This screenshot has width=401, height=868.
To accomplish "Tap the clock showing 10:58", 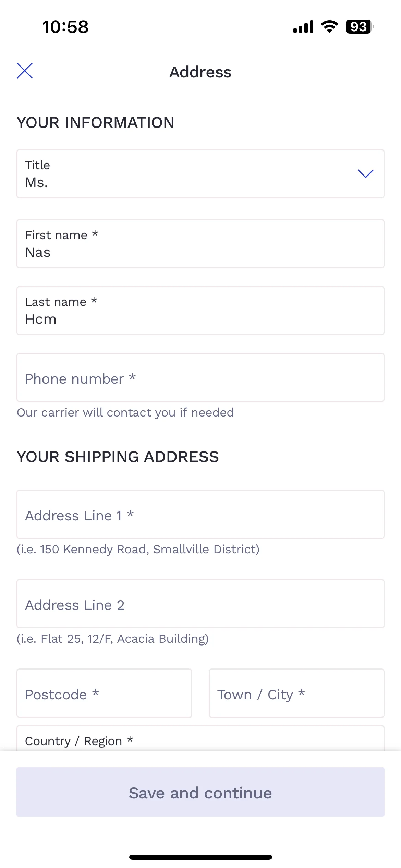I will (x=65, y=27).
